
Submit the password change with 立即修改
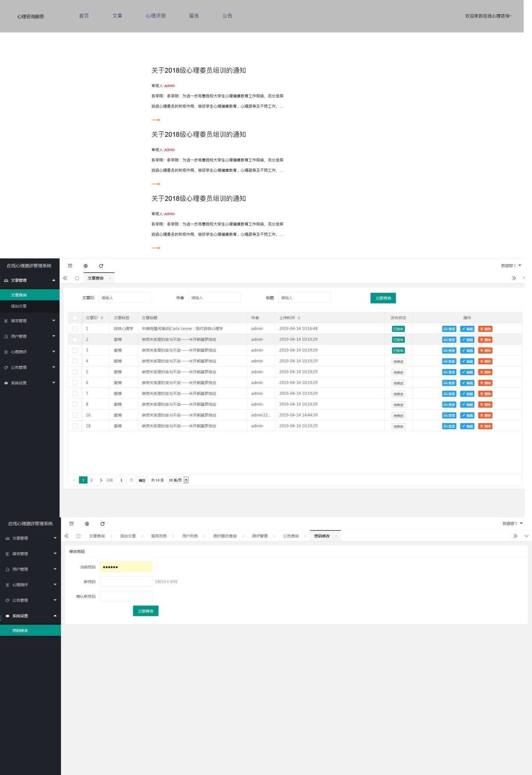point(146,611)
